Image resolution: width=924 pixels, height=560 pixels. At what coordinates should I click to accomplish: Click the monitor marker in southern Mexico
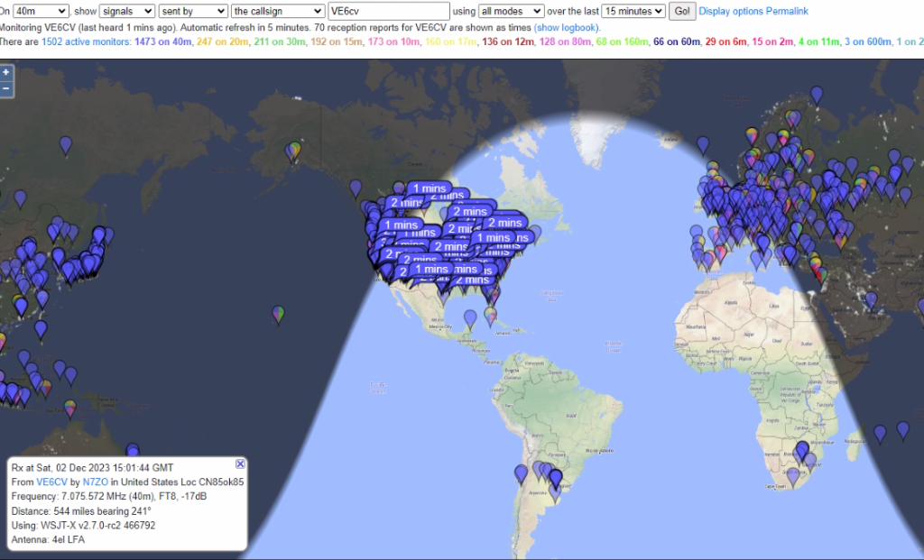(x=470, y=318)
